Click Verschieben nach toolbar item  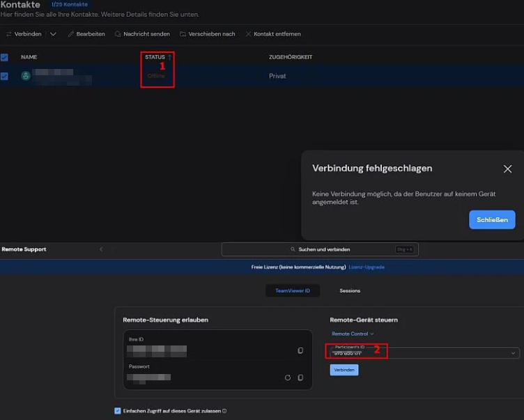(x=208, y=34)
